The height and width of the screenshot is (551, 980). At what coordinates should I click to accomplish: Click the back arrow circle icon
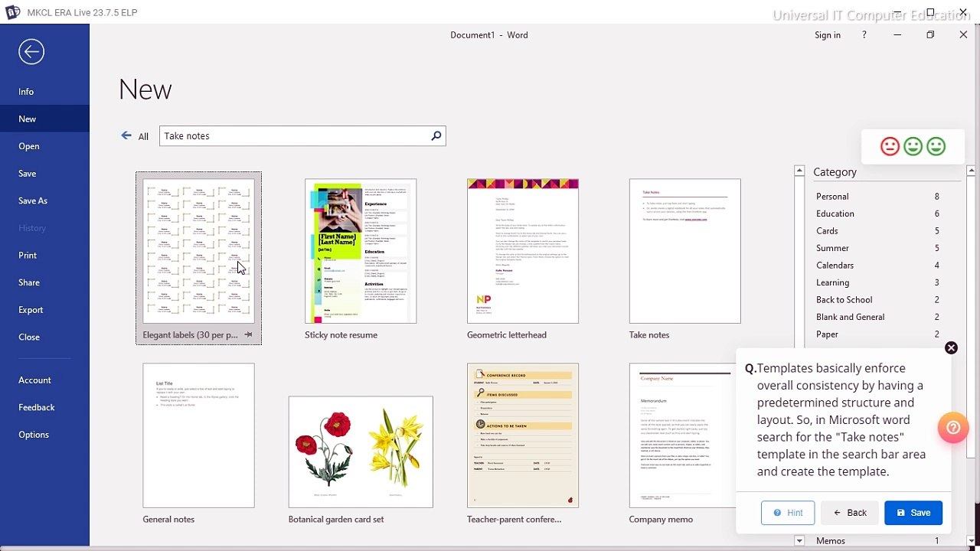pos(31,52)
